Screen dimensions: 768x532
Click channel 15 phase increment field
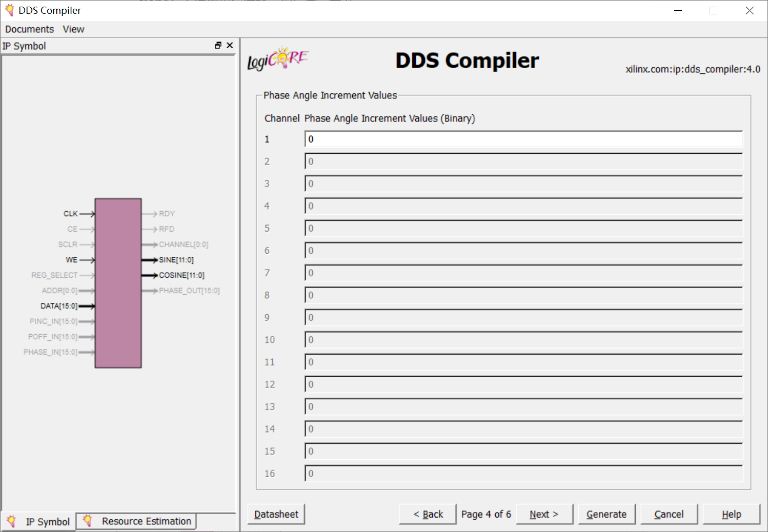(x=523, y=452)
